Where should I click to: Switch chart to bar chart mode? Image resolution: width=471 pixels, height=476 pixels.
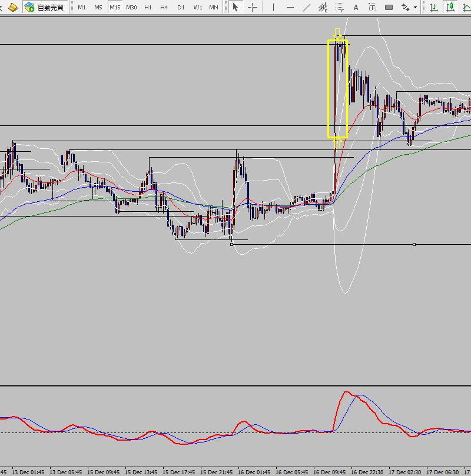433,7
